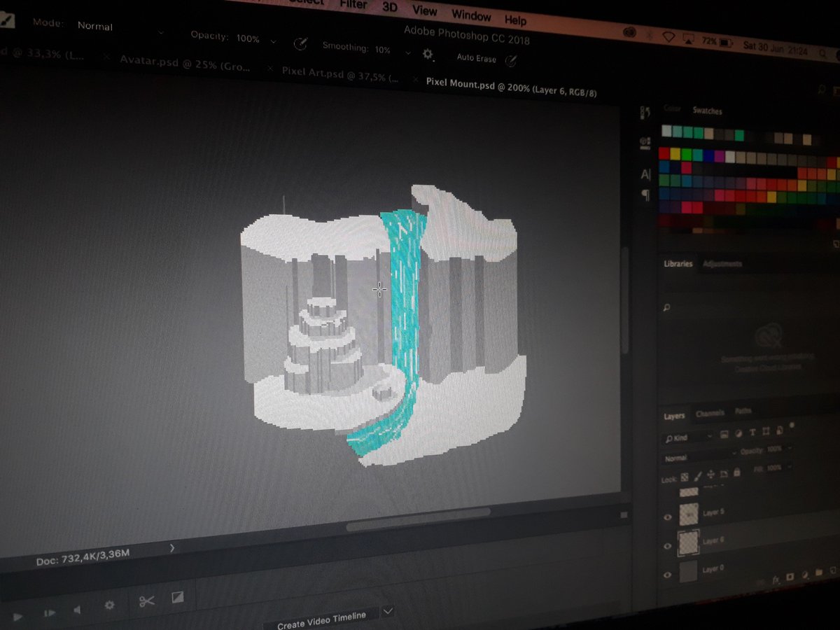Pick the red swatch in Swatches panel
Image resolution: width=840 pixels, height=630 pixels.
664,153
